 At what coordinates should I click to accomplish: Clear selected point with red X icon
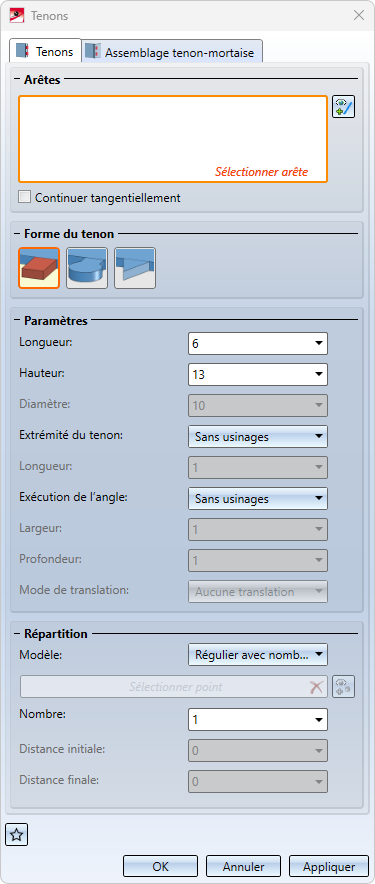click(x=316, y=687)
